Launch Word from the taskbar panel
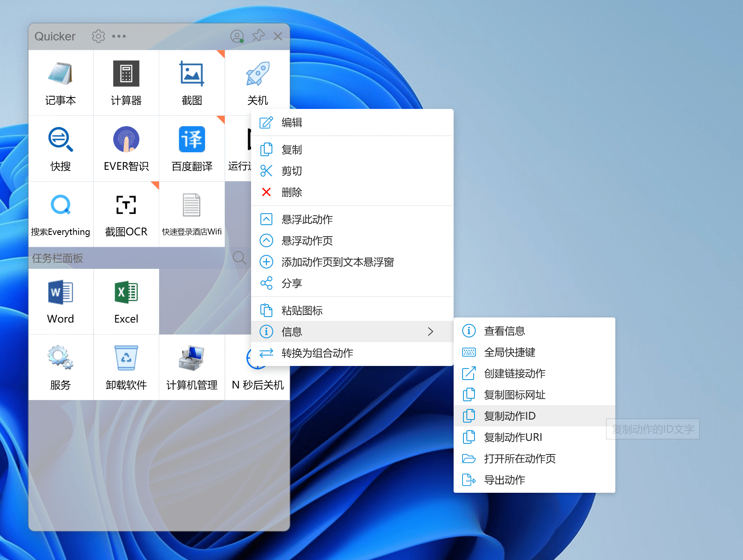743x560 pixels. click(60, 302)
